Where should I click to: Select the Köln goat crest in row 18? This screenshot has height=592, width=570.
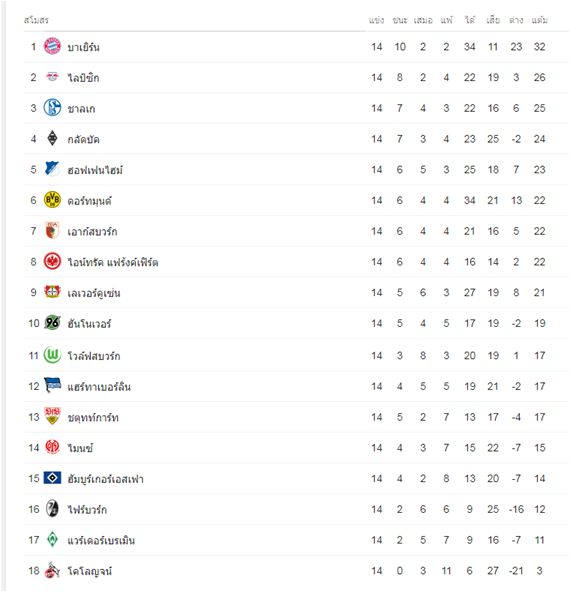tap(52, 570)
